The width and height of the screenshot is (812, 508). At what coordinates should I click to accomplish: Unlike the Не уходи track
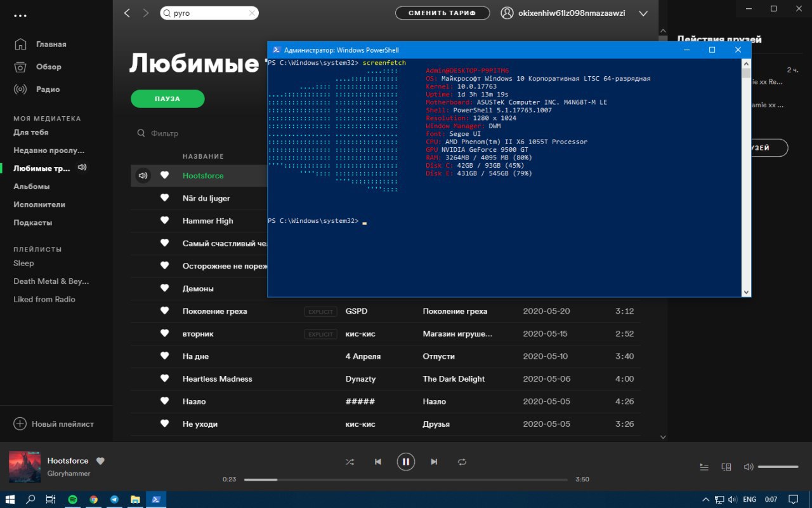point(164,424)
